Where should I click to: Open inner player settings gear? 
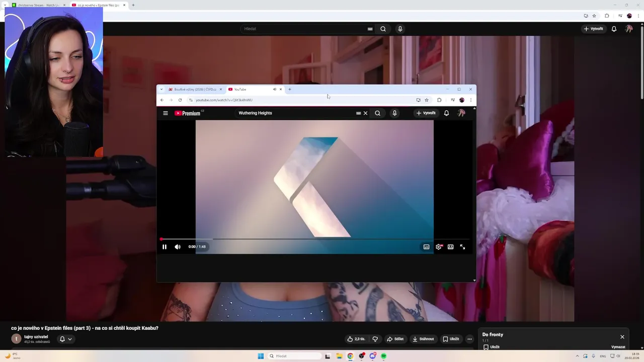click(438, 247)
